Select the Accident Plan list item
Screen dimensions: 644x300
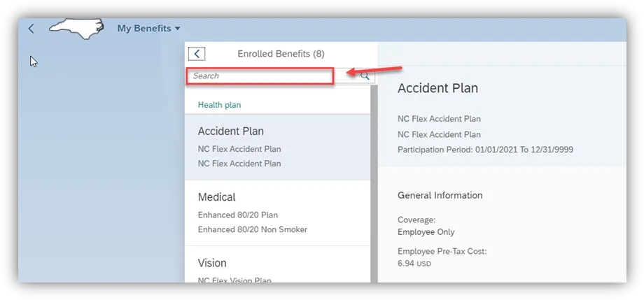click(x=277, y=147)
